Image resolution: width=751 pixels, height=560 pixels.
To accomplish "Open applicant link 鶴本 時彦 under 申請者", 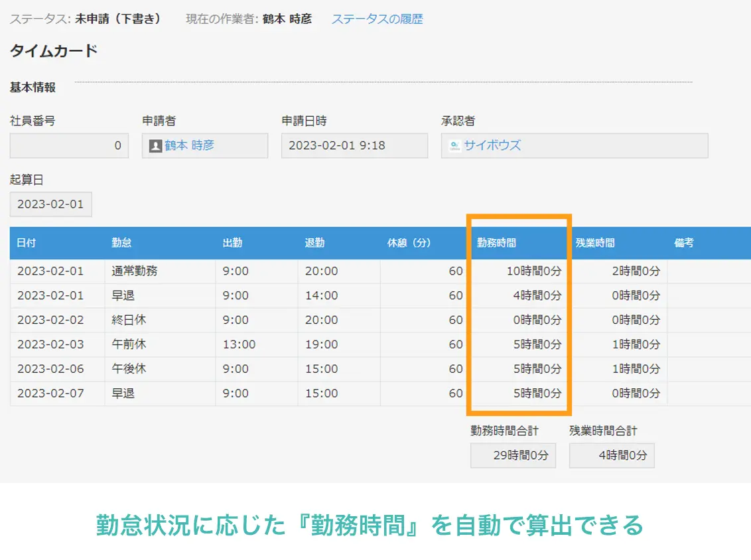I will point(190,146).
